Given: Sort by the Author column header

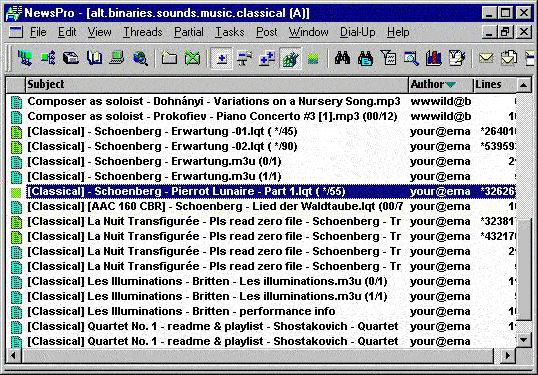Looking at the screenshot, I should [x=441, y=84].
